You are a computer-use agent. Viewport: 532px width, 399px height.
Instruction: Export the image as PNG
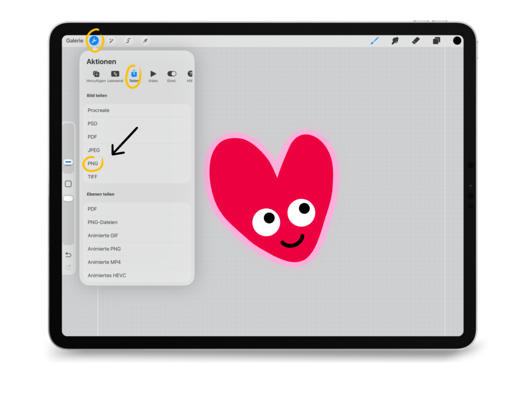pyautogui.click(x=93, y=164)
